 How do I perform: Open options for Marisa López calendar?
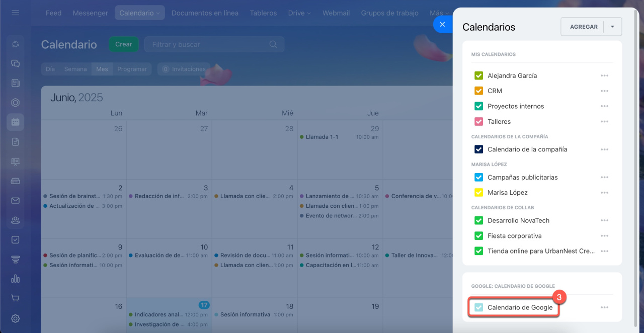(604, 193)
